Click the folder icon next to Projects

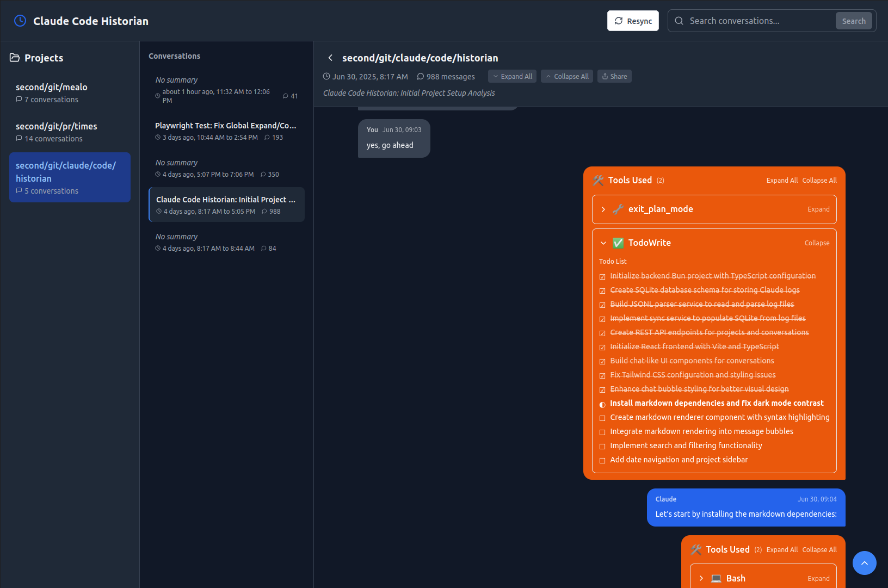tap(15, 58)
